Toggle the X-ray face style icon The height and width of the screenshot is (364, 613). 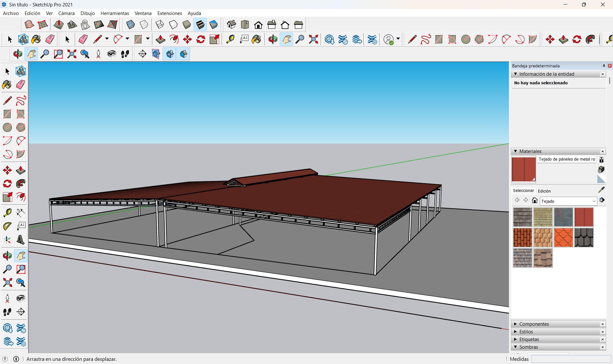pyautogui.click(x=130, y=25)
